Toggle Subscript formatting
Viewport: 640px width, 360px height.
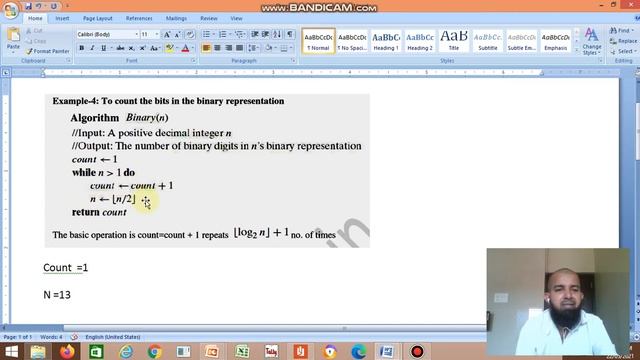tap(131, 48)
